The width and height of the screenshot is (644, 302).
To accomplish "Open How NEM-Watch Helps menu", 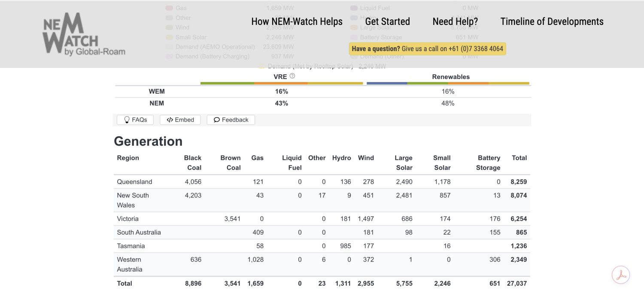I will click(297, 21).
